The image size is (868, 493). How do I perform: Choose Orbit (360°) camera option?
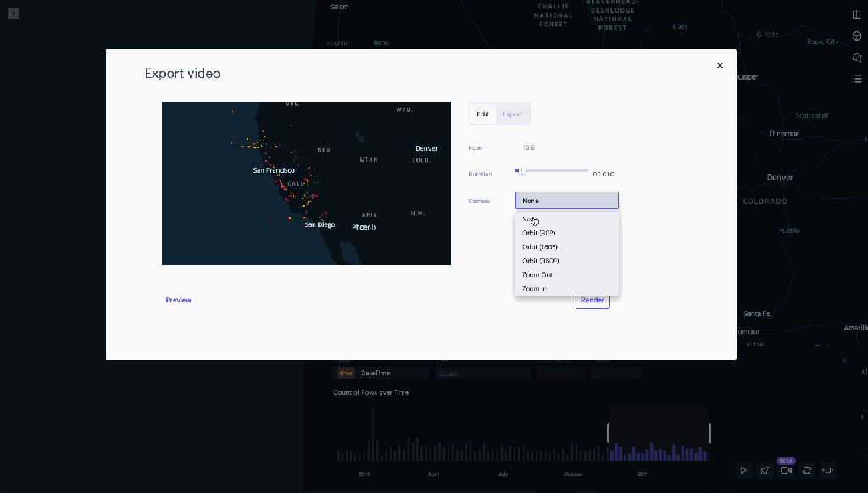pyautogui.click(x=567, y=261)
